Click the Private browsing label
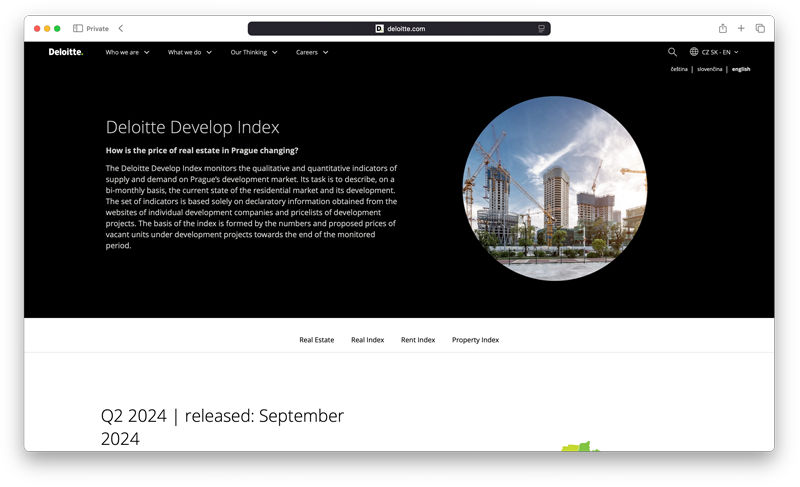Image resolution: width=800 pixels, height=487 pixels. (97, 29)
